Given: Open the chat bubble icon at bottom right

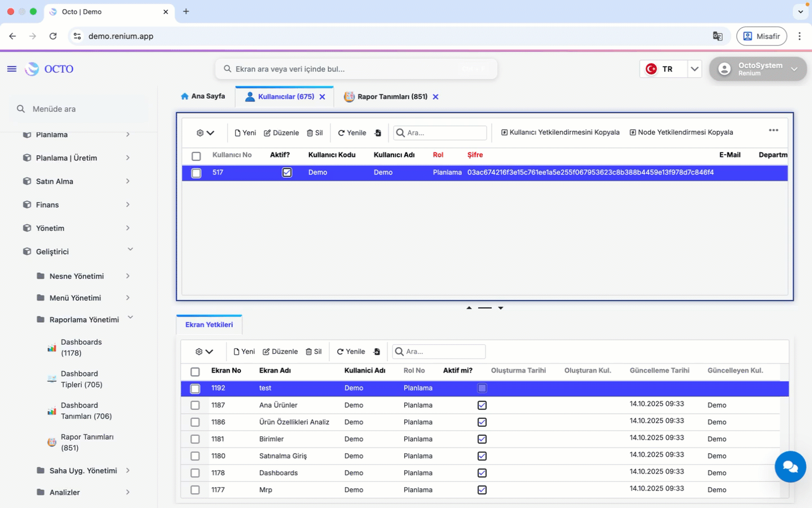Looking at the screenshot, I should tap(790, 467).
